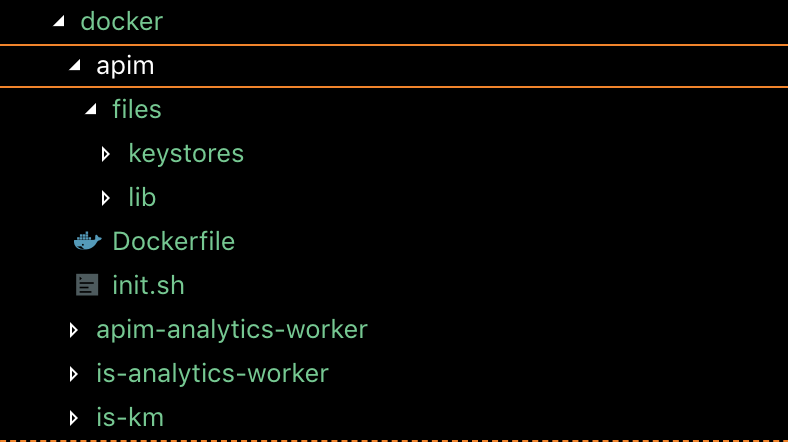Expand the is-km folder arrow

click(x=73, y=417)
